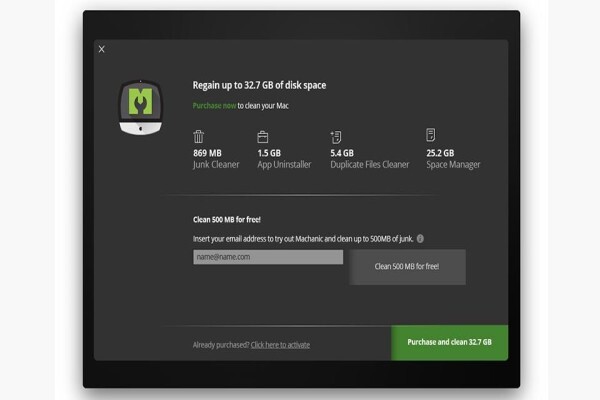Click the "Clean 500 MB for free!" button
600x400 pixels.
(x=407, y=267)
